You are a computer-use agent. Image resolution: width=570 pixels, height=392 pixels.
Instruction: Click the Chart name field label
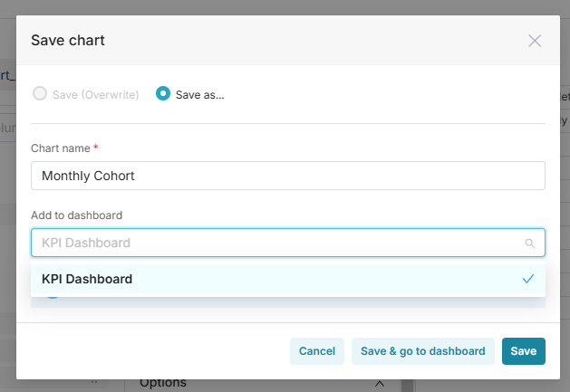tap(61, 148)
